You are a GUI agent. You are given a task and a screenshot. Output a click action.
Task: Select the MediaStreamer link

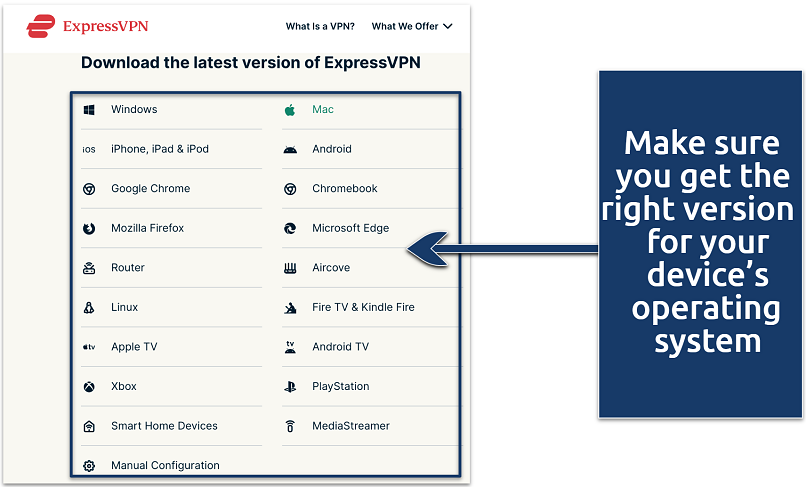point(351,426)
